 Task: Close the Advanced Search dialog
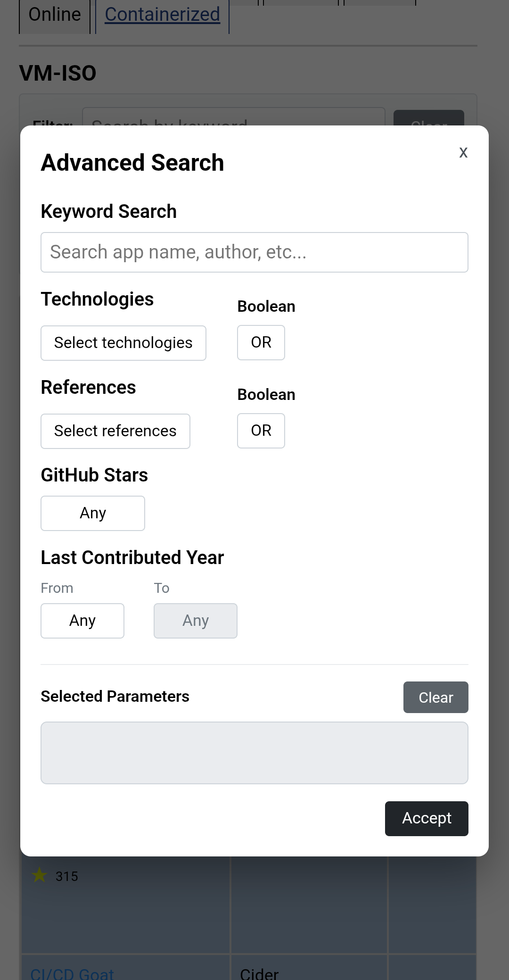[x=463, y=152]
